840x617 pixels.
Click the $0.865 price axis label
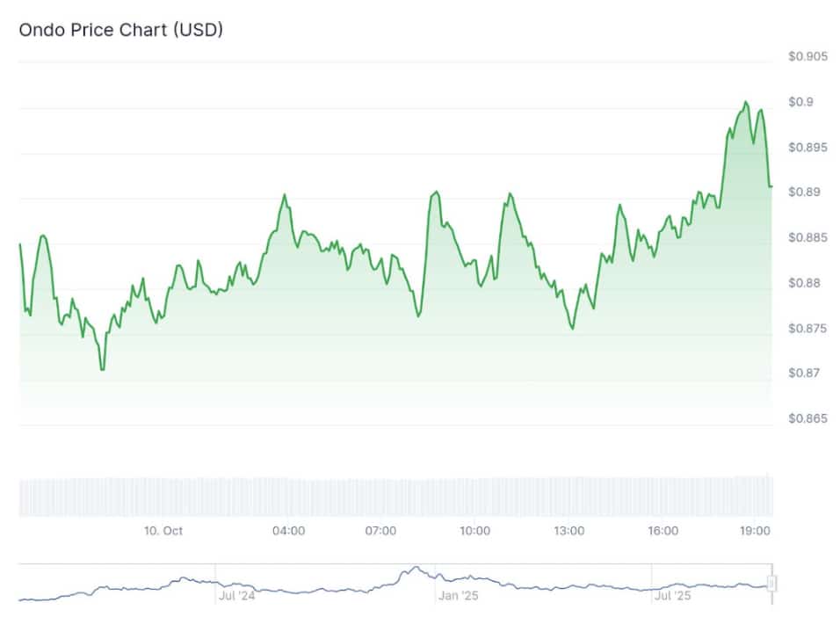(807, 418)
